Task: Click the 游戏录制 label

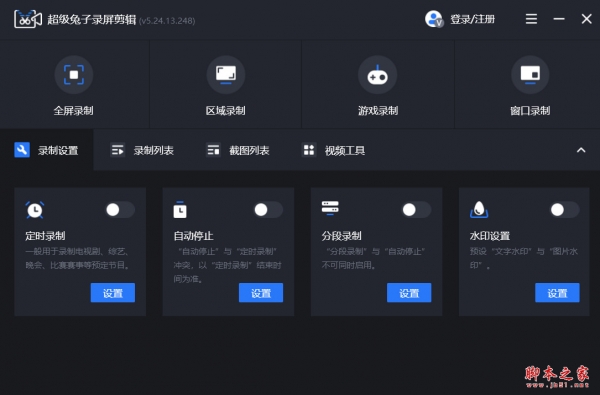Action: [x=378, y=111]
